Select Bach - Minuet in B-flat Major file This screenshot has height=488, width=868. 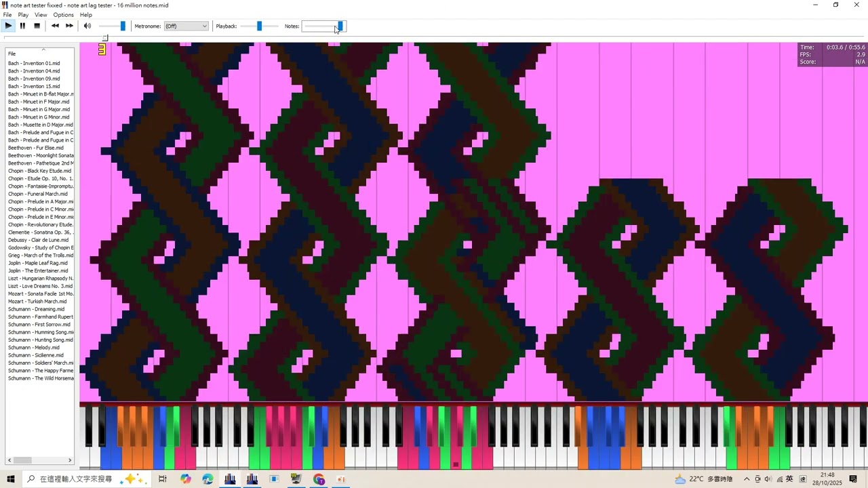pyautogui.click(x=41, y=94)
